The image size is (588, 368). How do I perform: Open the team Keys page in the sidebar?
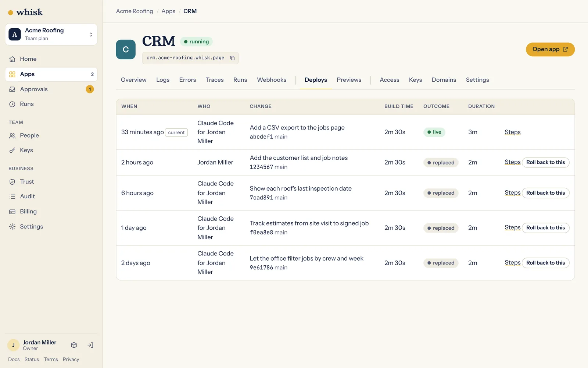(x=51, y=150)
